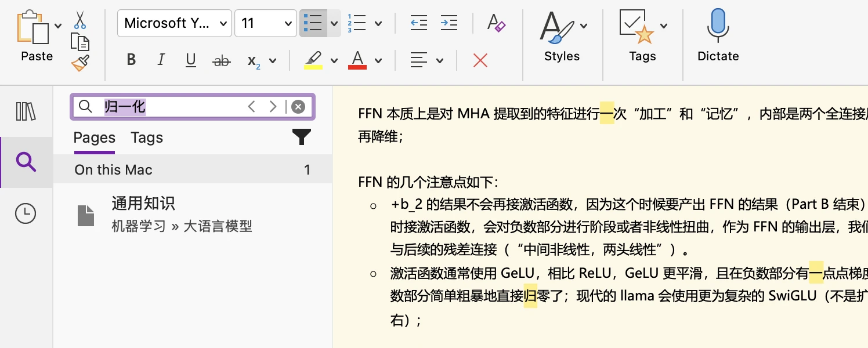Toggle strikethrough formatting

(x=222, y=60)
